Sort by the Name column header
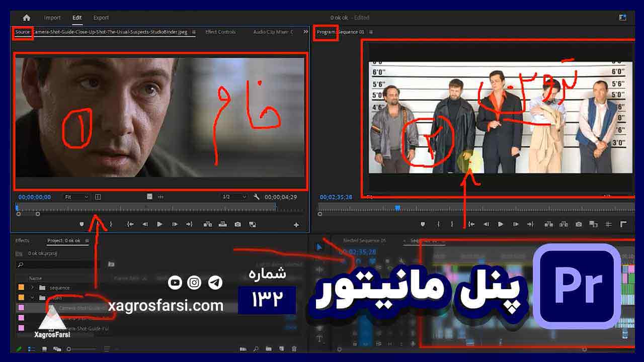The image size is (644, 362). click(35, 278)
